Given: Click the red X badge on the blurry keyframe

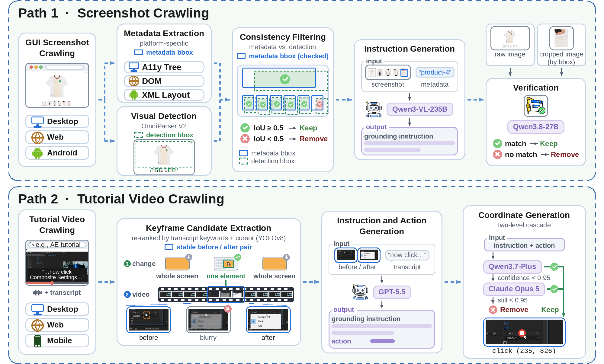Looking at the screenshot, I should click(228, 309).
